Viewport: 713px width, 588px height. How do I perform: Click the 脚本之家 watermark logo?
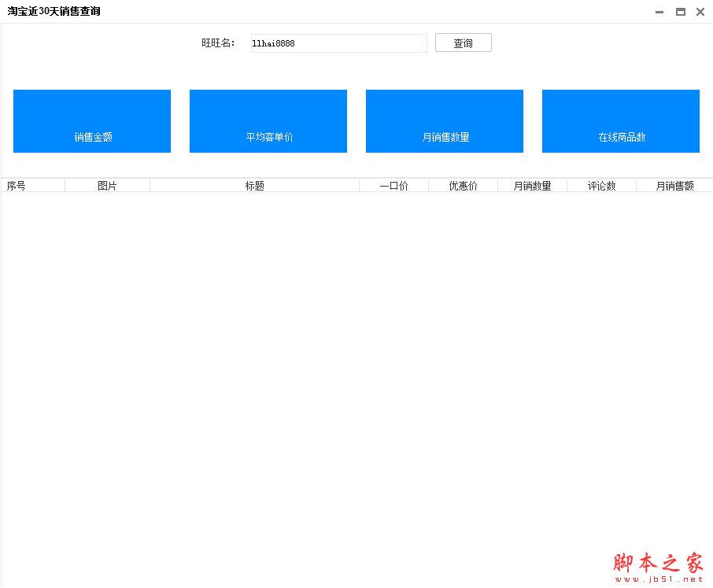(x=658, y=560)
